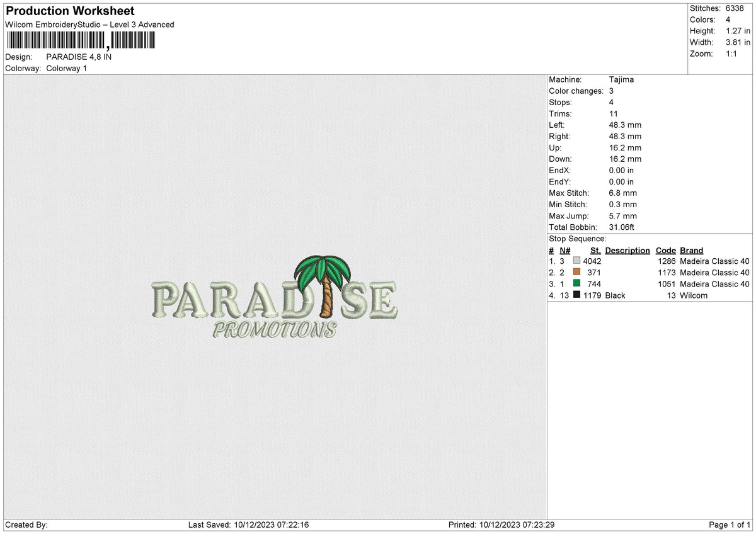756x534 pixels.
Task: Click the 'Production Worksheet' title
Action: 70,11
